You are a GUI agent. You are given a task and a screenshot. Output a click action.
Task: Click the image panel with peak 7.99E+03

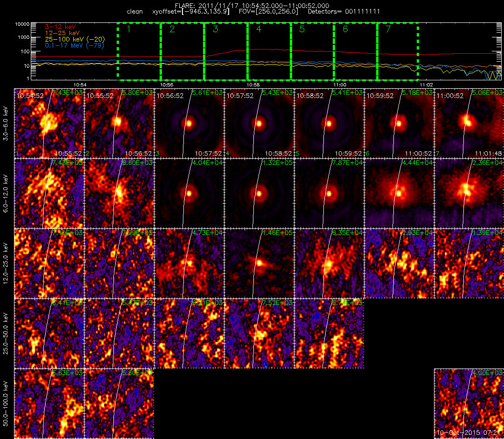pyautogui.click(x=119, y=264)
